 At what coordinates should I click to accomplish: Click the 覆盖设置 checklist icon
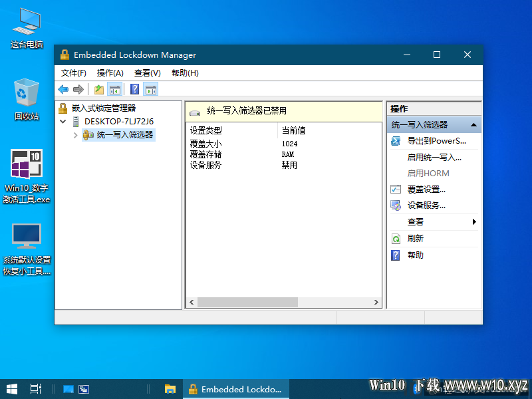pyautogui.click(x=396, y=190)
